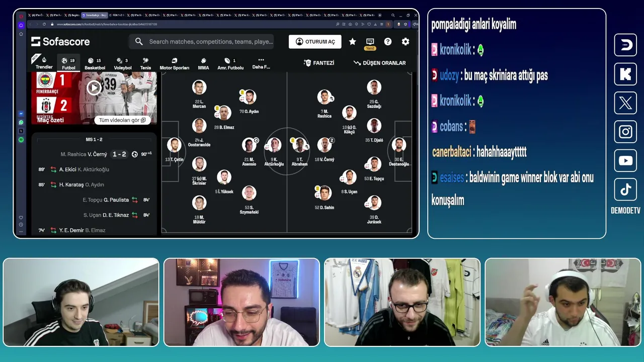Screen dimensions: 644x362
Task: Click the OTURUM AÇ login button
Action: click(x=315, y=42)
